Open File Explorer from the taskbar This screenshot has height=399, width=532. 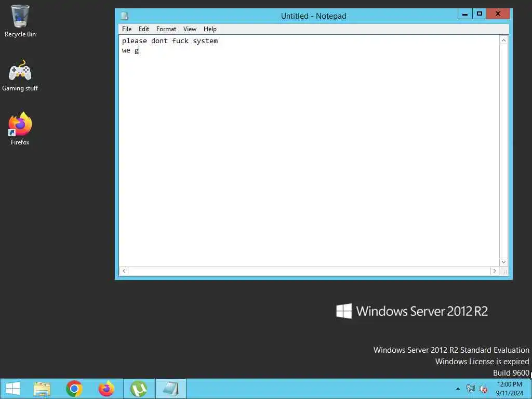click(x=42, y=389)
